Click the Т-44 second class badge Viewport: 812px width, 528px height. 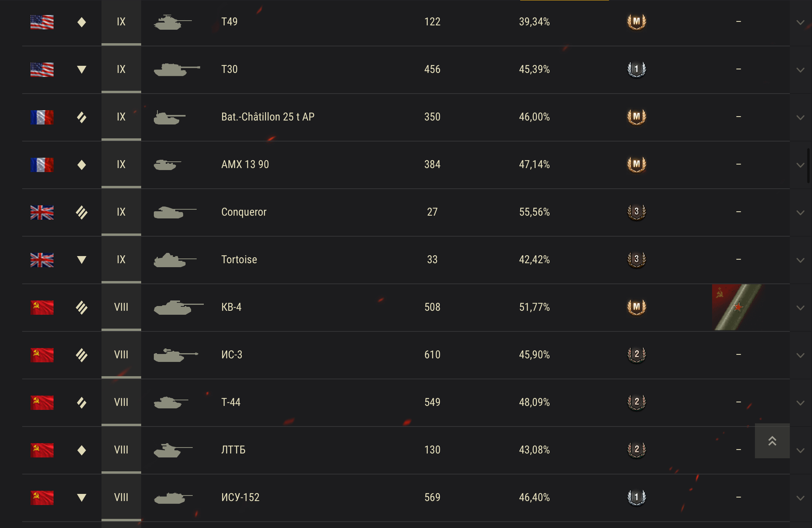(x=636, y=402)
